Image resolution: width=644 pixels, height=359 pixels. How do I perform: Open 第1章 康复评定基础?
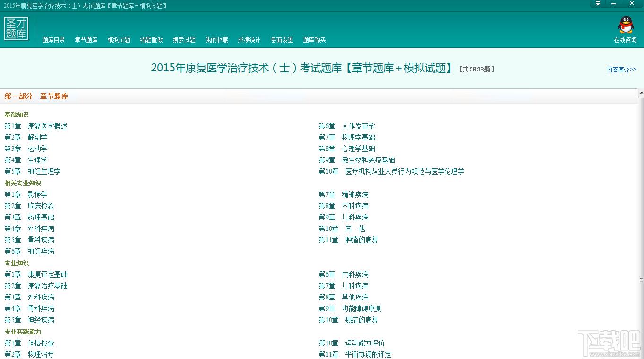pyautogui.click(x=36, y=274)
